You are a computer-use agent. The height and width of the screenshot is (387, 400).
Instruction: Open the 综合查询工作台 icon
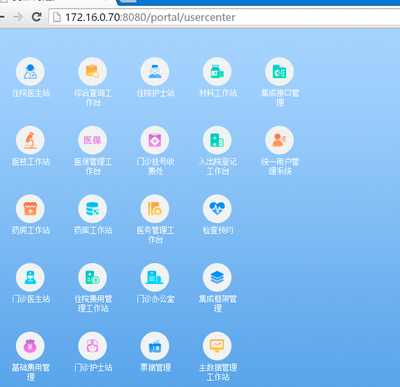click(92, 72)
